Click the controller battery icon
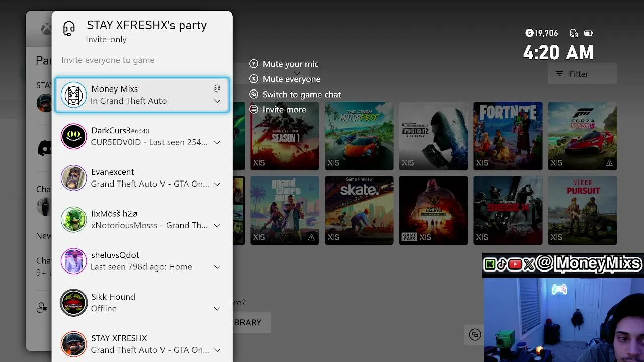 click(x=588, y=33)
